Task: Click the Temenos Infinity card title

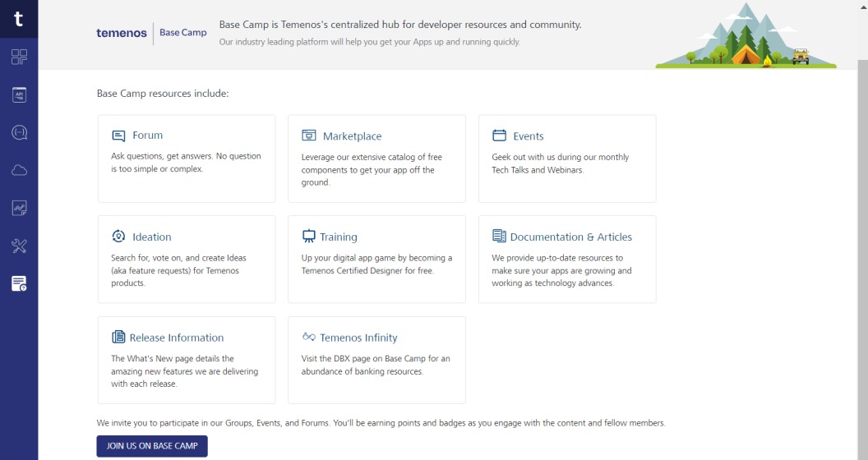Action: [358, 338]
